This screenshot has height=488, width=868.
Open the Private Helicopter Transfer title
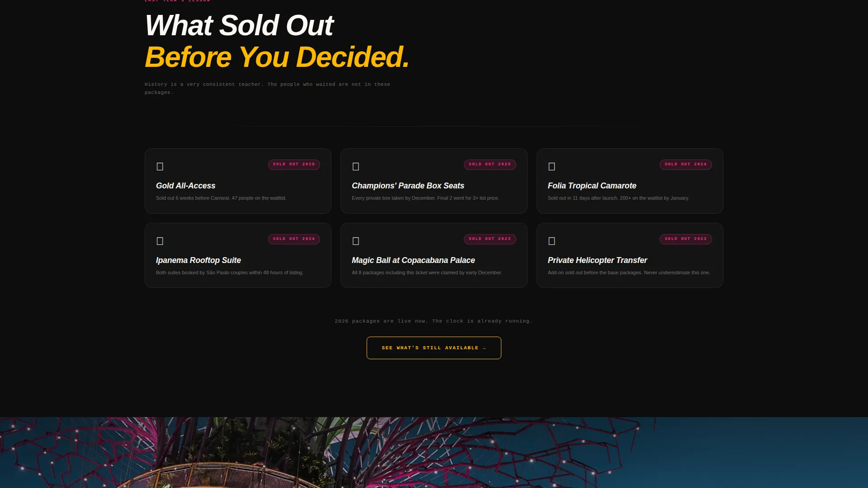point(597,260)
